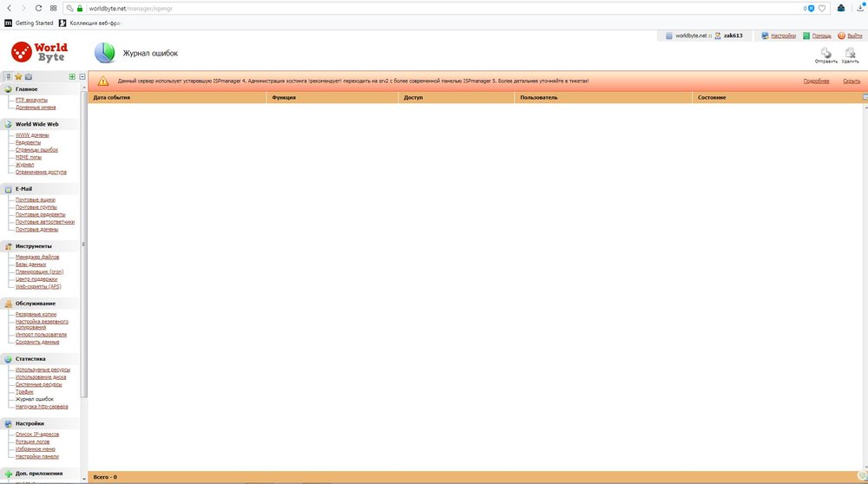Collapse the World Wide Web section header

coord(36,124)
